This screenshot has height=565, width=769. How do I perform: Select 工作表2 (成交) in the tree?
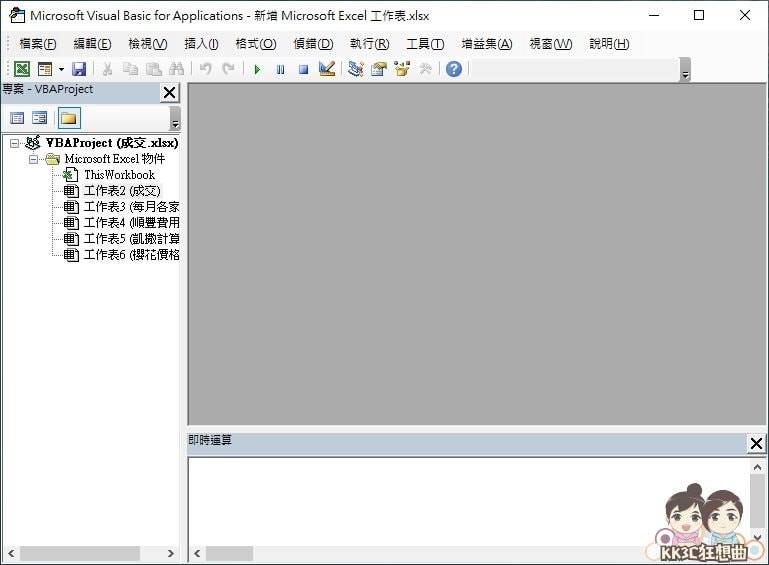[x=122, y=191]
